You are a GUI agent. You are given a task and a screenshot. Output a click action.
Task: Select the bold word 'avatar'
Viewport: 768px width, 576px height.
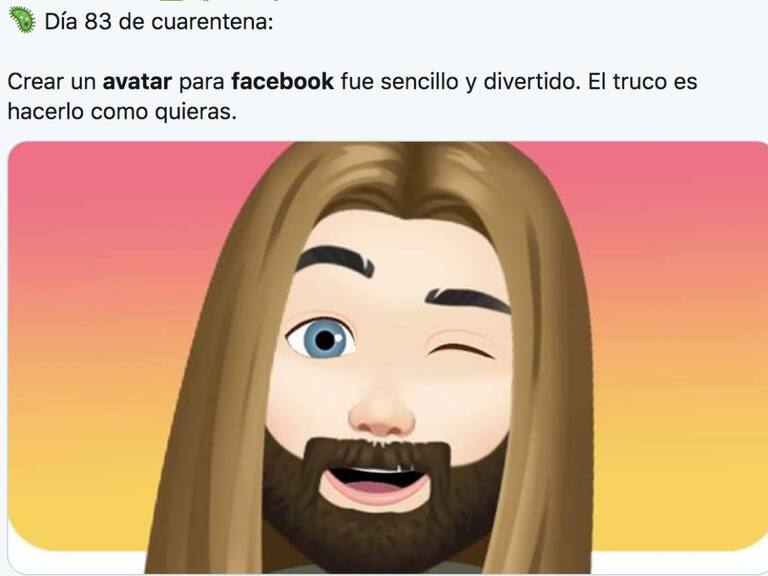(137, 81)
